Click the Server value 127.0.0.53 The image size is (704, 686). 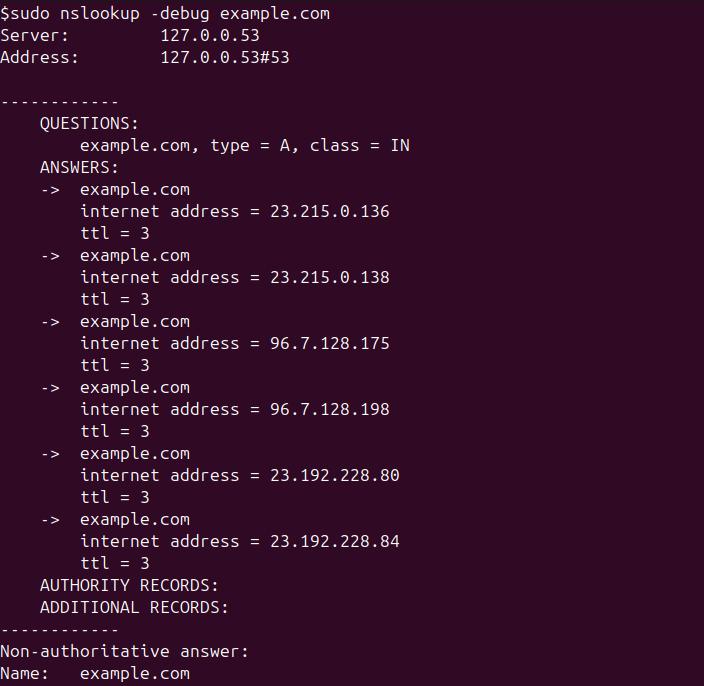[210, 36]
